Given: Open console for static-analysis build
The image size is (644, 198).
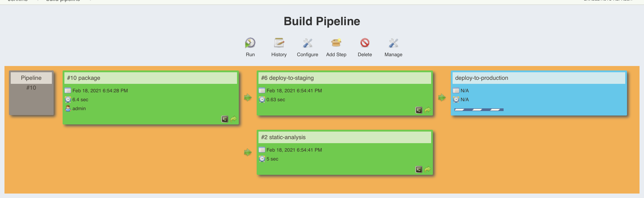Looking at the screenshot, I should coord(419,169).
